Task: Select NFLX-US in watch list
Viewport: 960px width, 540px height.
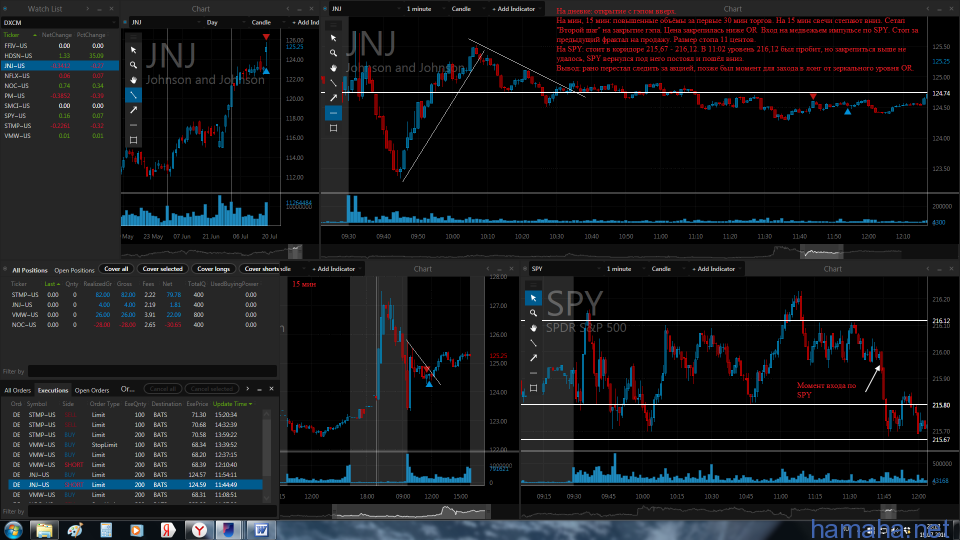Action: tap(60, 76)
